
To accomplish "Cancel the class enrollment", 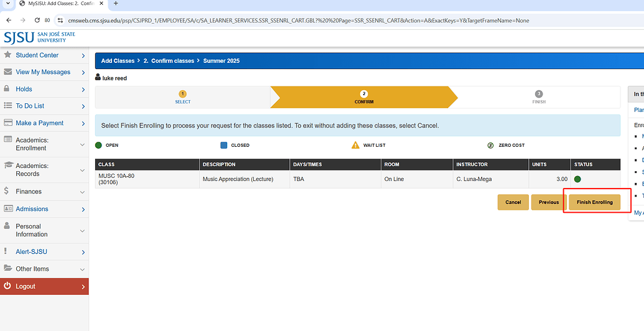I will point(513,202).
